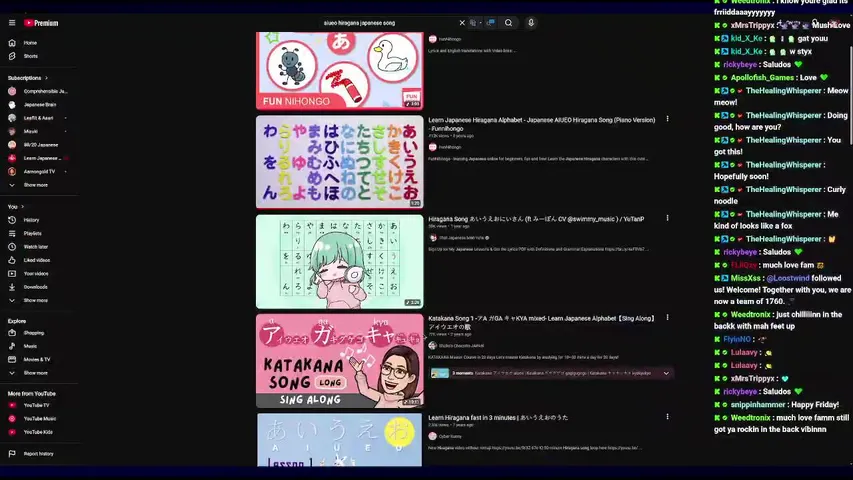This screenshot has width=853, height=480.
Task: Expand Show more under Explore
Action: 29,373
